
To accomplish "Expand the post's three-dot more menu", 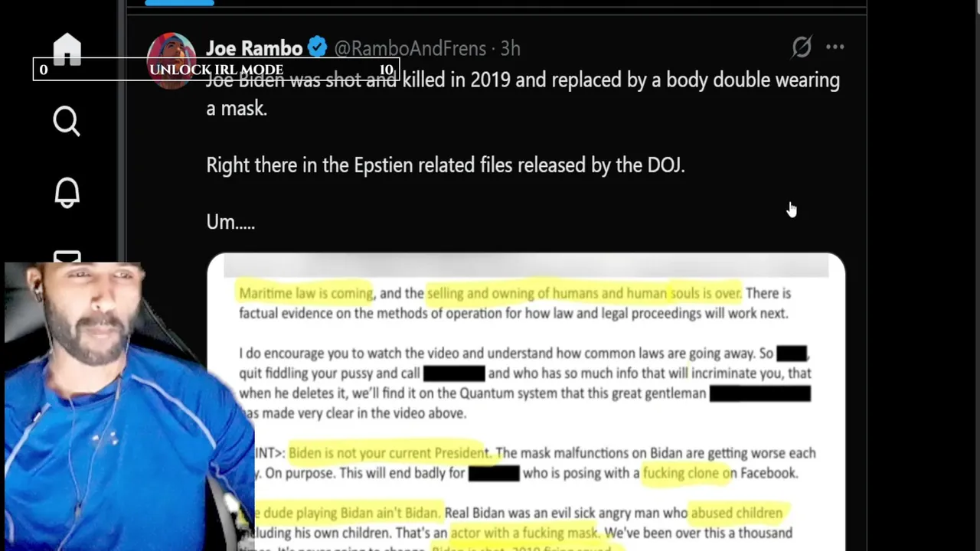I will click(835, 47).
